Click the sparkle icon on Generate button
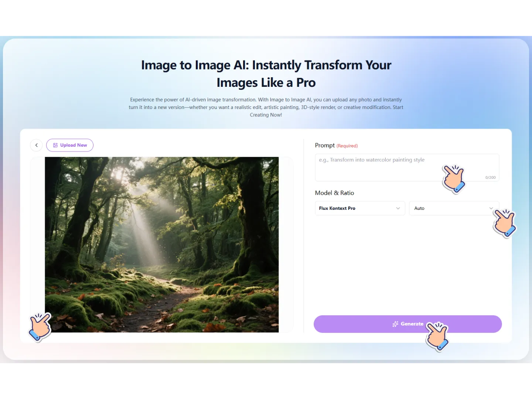This screenshot has width=532, height=399. tap(395, 324)
